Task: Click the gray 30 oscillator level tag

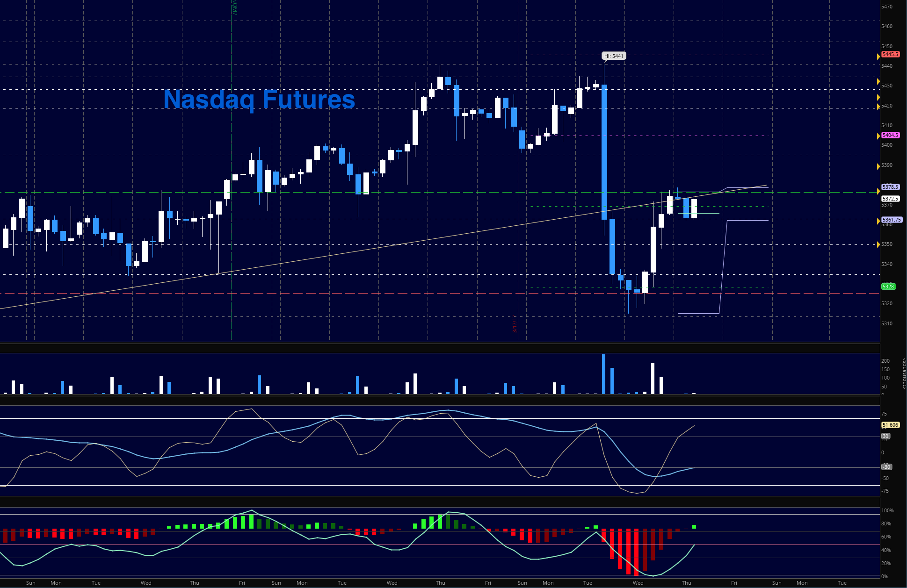Action: point(885,436)
